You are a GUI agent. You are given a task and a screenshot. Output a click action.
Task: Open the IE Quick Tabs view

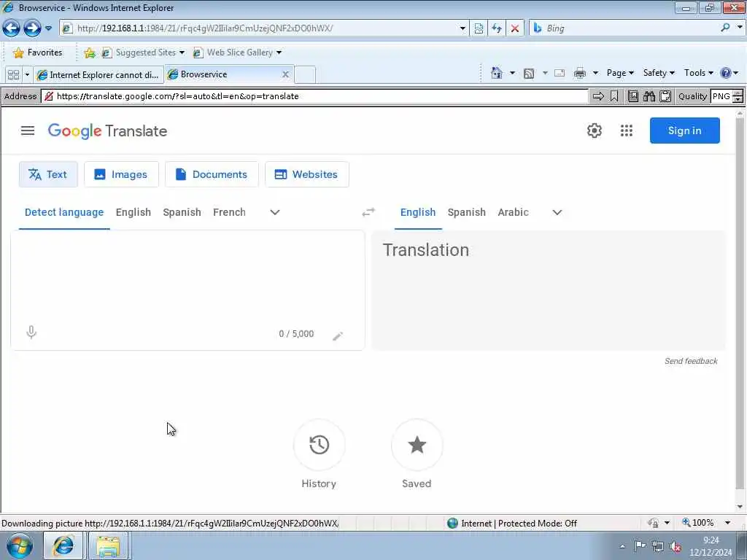point(13,75)
